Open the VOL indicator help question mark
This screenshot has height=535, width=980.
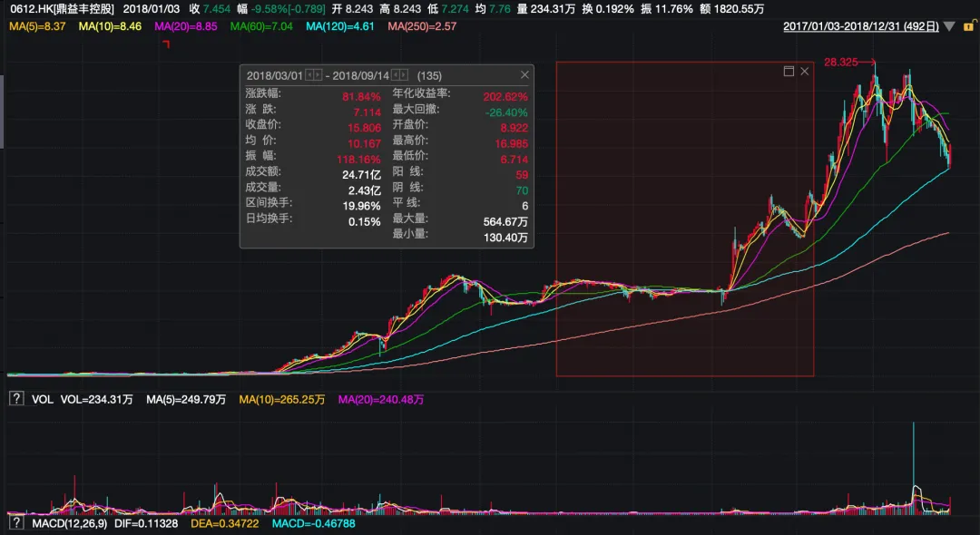[16, 399]
